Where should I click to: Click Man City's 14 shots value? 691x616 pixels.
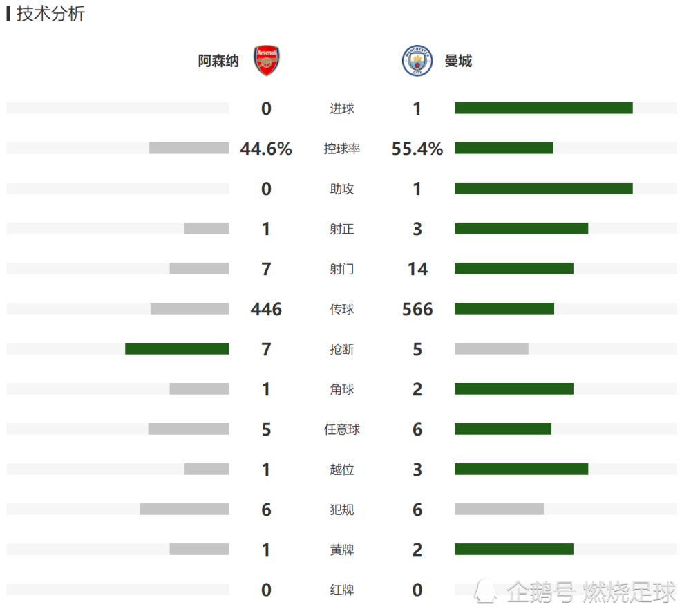417,269
